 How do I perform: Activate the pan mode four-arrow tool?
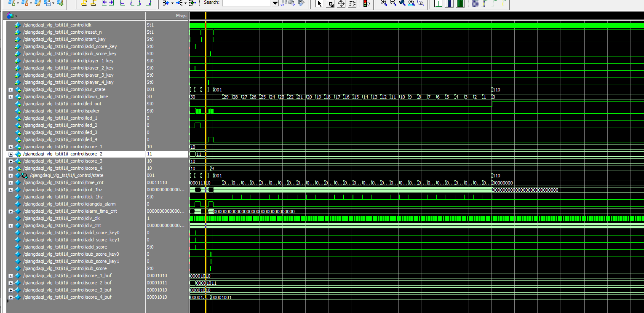[341, 3]
